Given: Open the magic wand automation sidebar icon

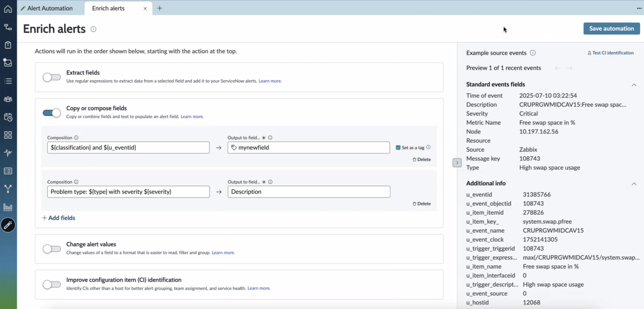Looking at the screenshot, I should pos(8,225).
